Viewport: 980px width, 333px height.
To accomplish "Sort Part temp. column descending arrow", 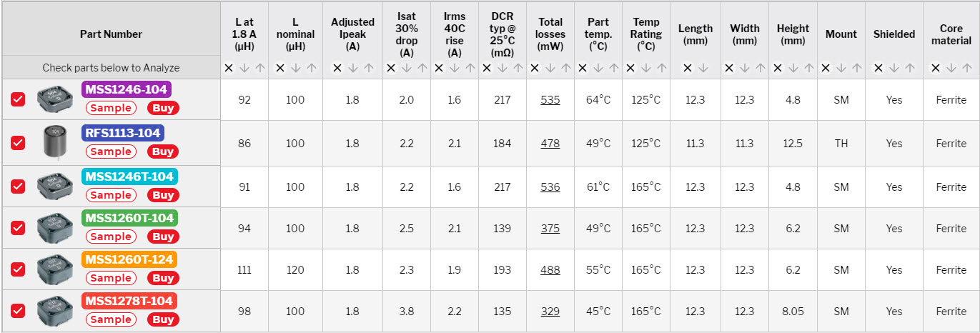I will pyautogui.click(x=598, y=69).
